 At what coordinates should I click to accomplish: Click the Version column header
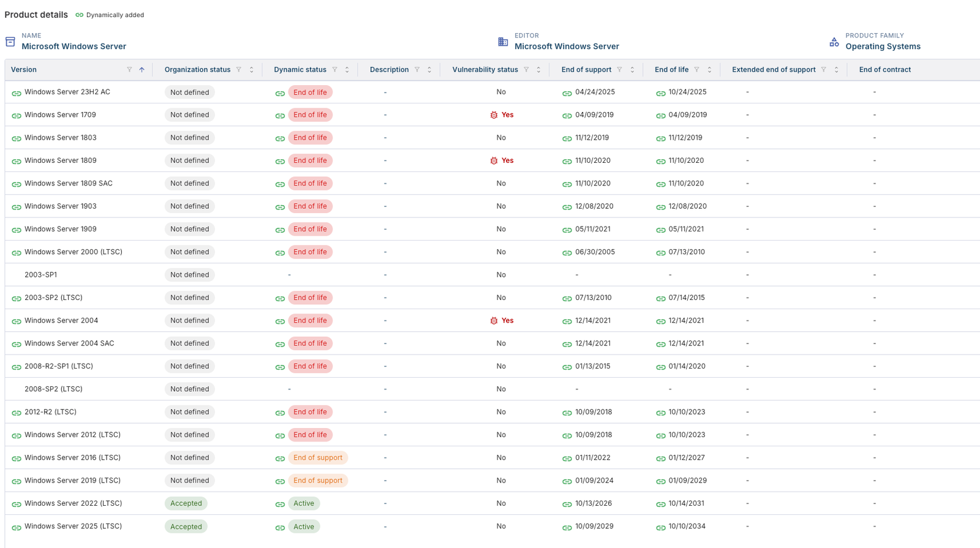coord(24,70)
